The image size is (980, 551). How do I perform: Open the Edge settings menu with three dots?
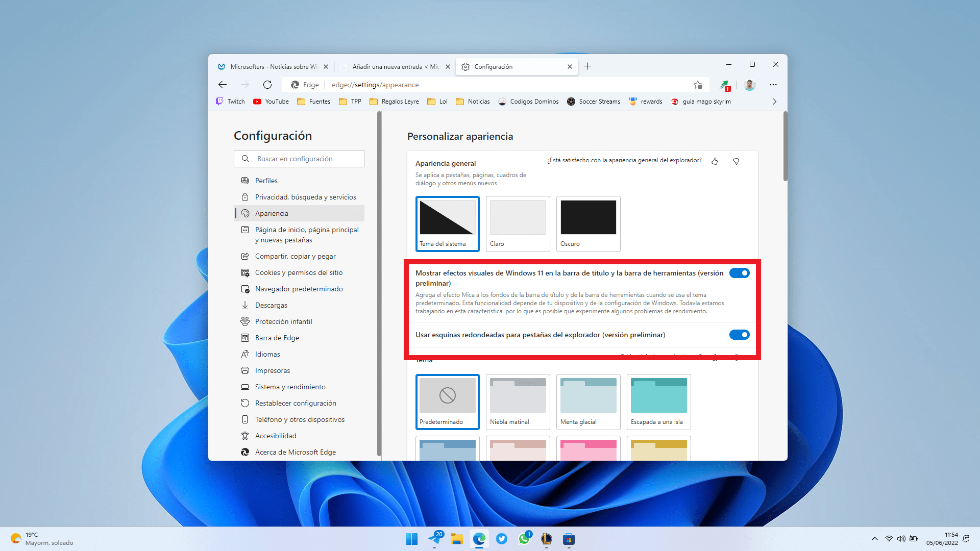773,85
